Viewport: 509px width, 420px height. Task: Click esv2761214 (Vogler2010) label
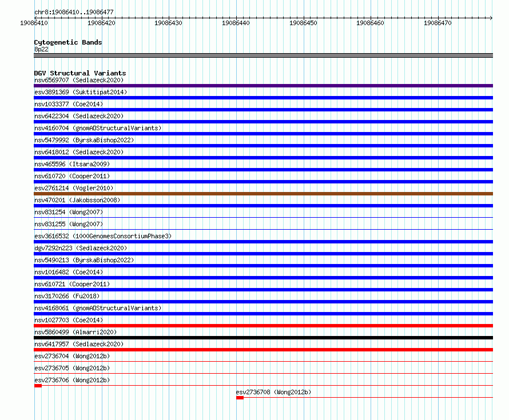point(74,188)
